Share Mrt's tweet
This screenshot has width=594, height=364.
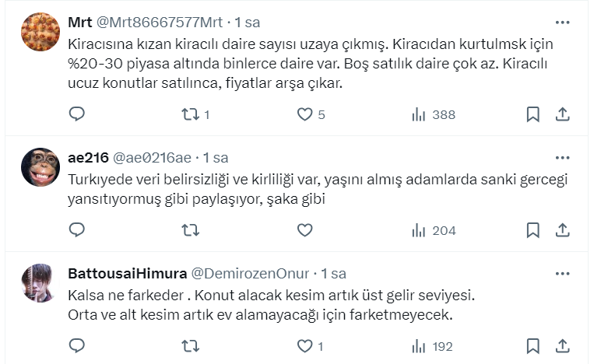pos(562,114)
